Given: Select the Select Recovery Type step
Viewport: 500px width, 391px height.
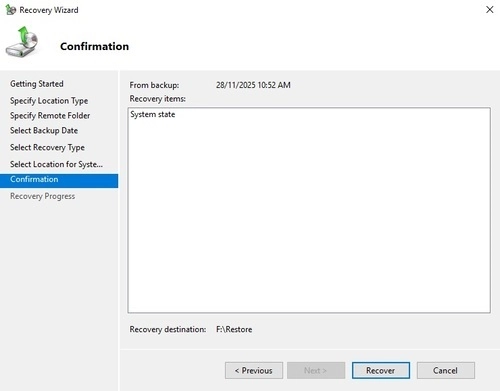Looking at the screenshot, I should [x=47, y=147].
